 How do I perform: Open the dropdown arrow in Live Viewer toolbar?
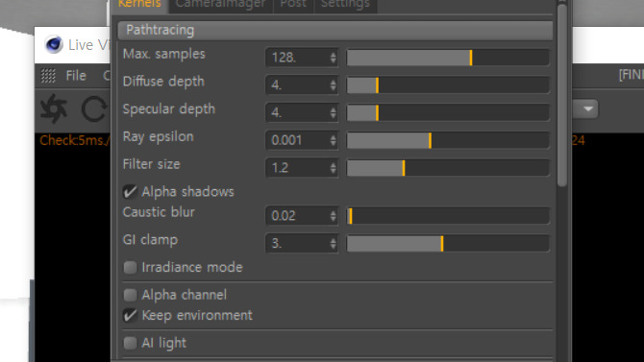pos(588,109)
